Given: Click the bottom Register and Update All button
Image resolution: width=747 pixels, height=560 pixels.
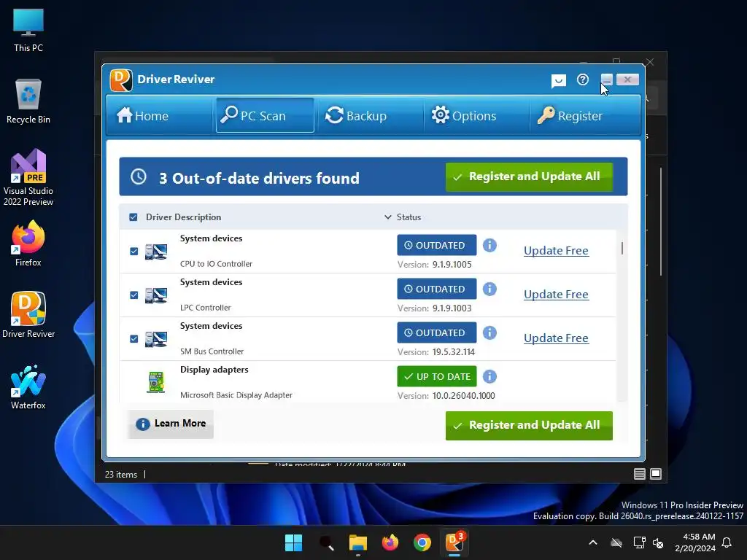Looking at the screenshot, I should pos(529,426).
